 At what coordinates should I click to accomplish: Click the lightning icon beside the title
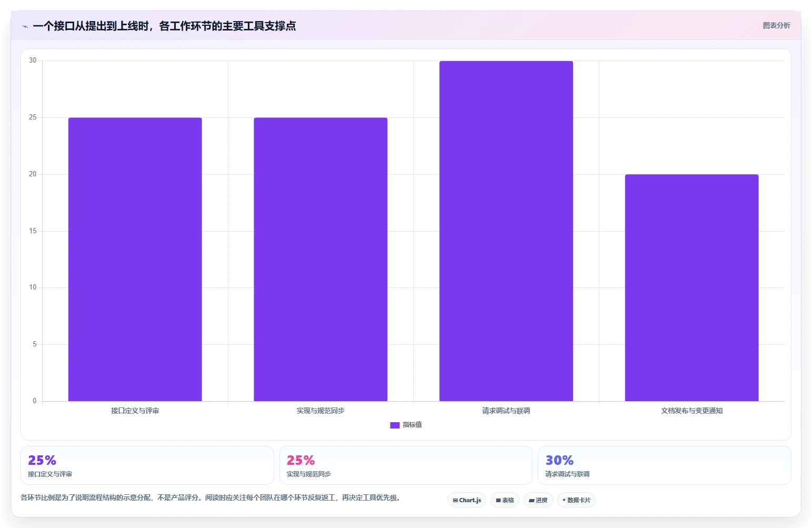[25, 26]
